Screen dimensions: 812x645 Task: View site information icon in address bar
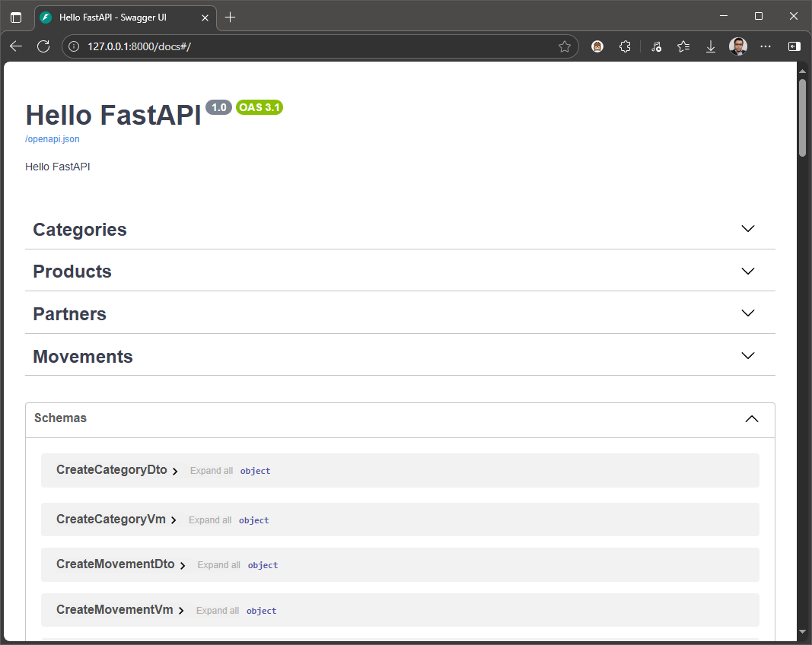coord(74,46)
